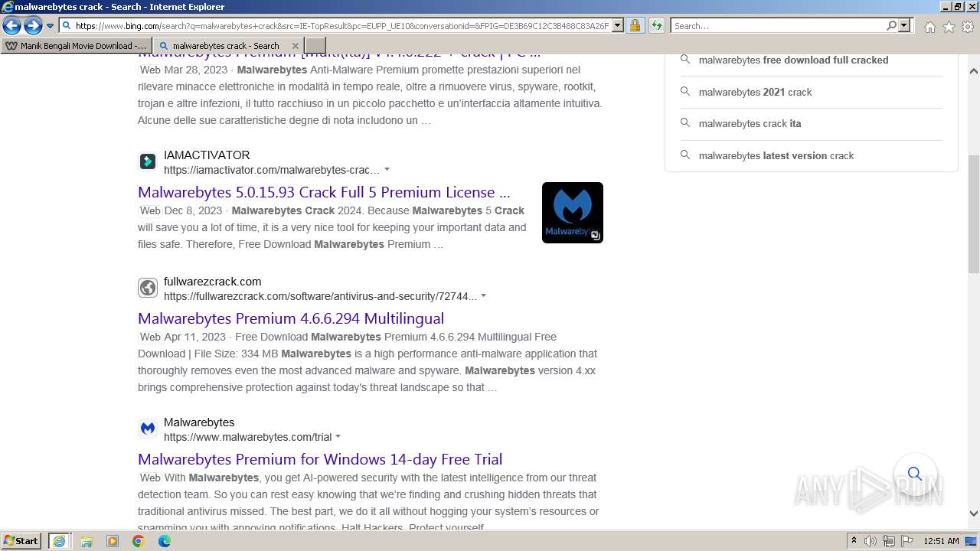Open Malwarebytes Premium 14-day Free Trial link

click(320, 459)
